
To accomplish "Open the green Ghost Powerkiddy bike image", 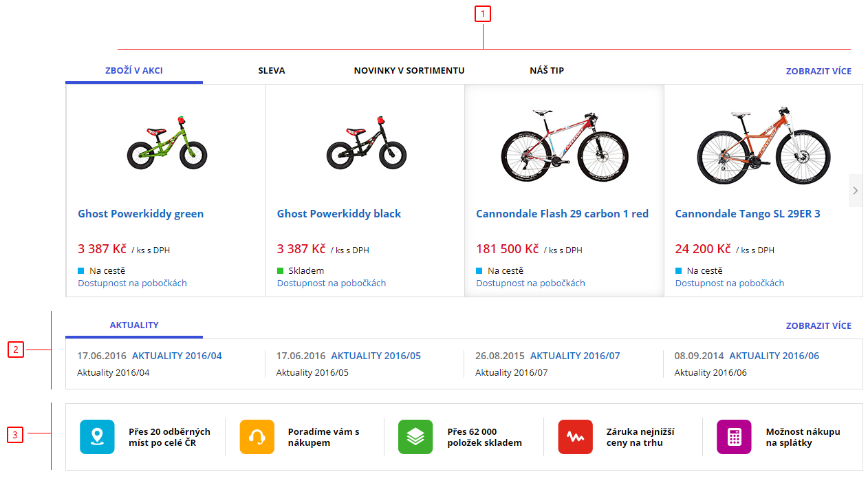I will 167,143.
